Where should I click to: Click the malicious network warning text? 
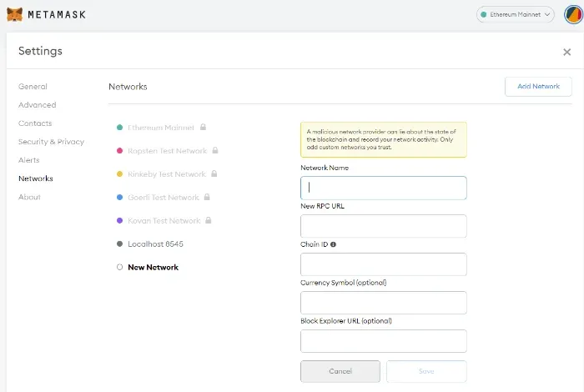point(381,139)
